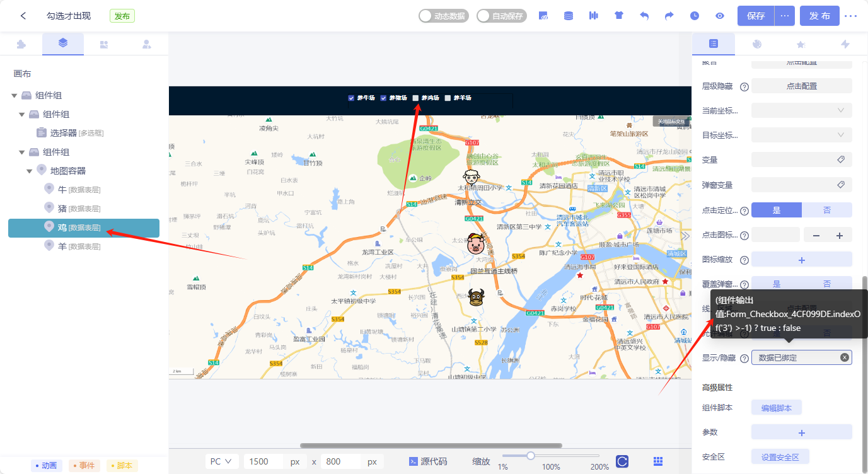Preview the page with the eye icon
The width and height of the screenshot is (868, 474).
pos(720,16)
